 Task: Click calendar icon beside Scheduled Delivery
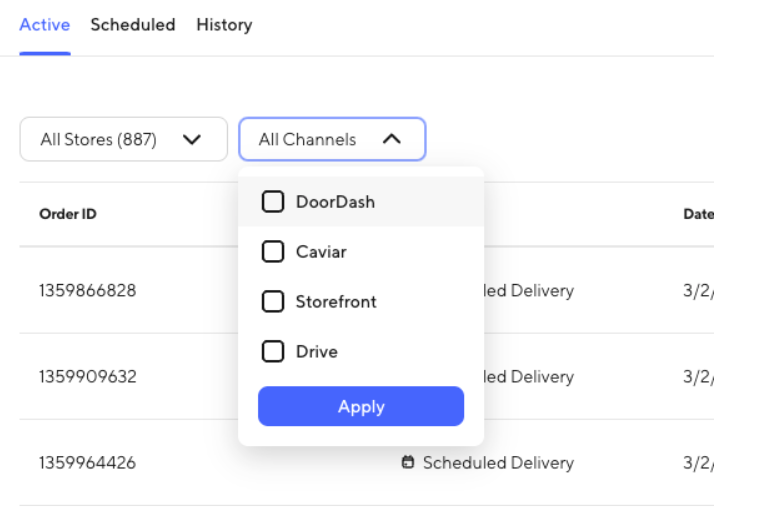(408, 463)
